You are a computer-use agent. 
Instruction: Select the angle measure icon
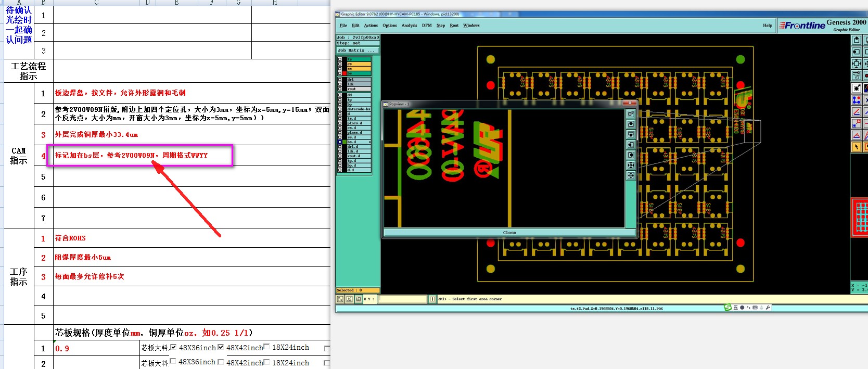coord(856,111)
